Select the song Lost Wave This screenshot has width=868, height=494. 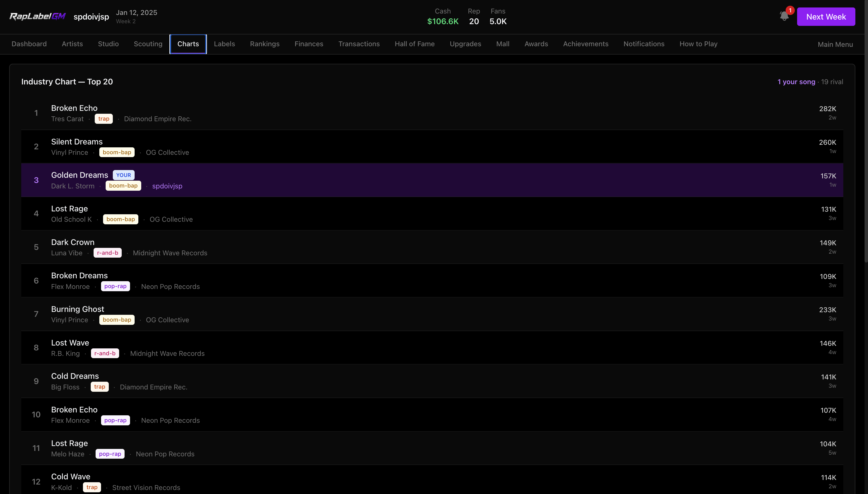click(x=70, y=343)
